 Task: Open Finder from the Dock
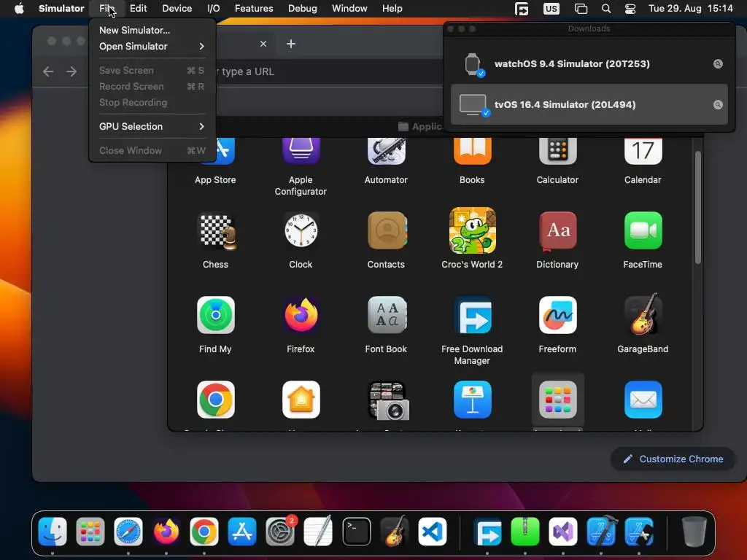tap(53, 532)
